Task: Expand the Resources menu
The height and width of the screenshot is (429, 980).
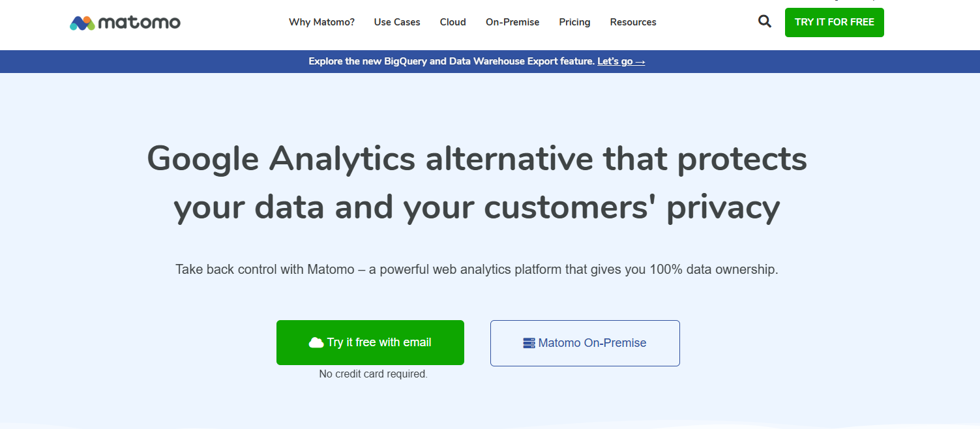Action: coord(633,22)
